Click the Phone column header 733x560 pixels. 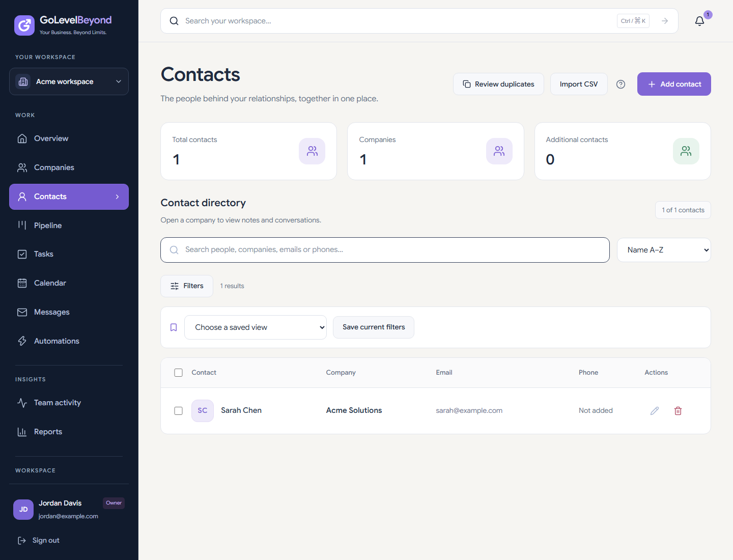pos(588,373)
